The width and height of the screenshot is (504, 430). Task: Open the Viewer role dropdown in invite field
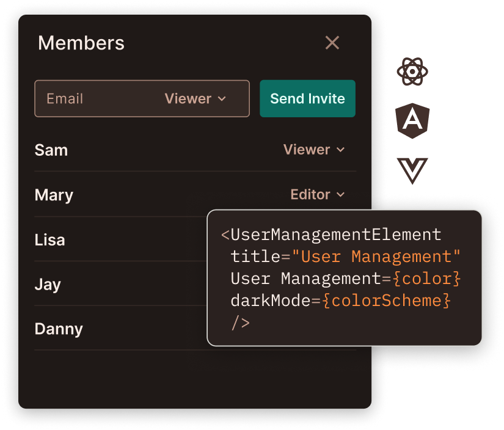click(195, 99)
